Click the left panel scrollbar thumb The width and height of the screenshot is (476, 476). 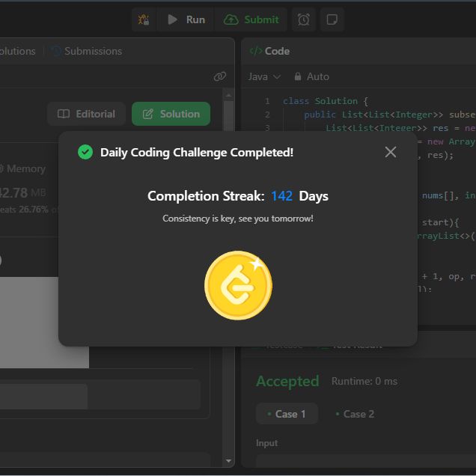(x=228, y=116)
